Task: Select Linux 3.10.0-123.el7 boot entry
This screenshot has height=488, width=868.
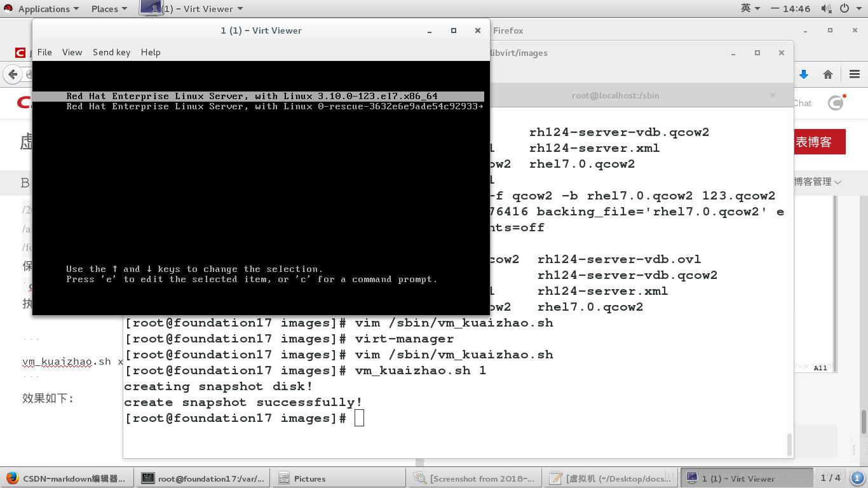Action: [252, 97]
